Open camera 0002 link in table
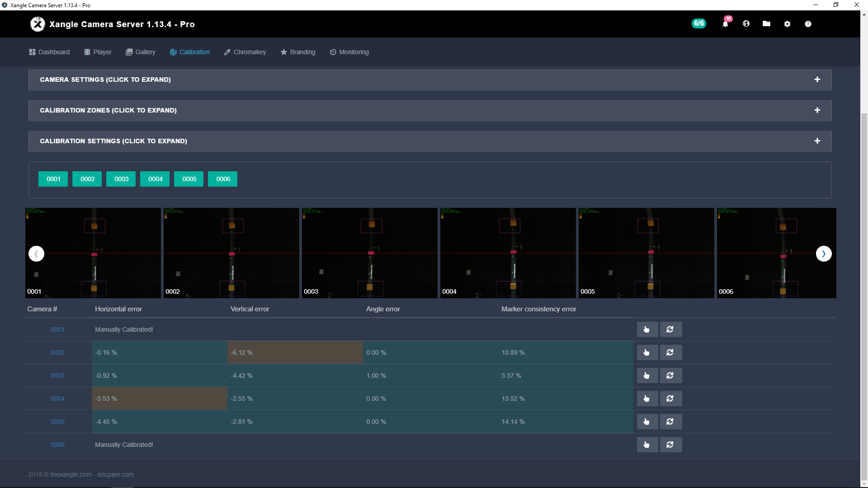The height and width of the screenshot is (488, 868). pyautogui.click(x=57, y=352)
